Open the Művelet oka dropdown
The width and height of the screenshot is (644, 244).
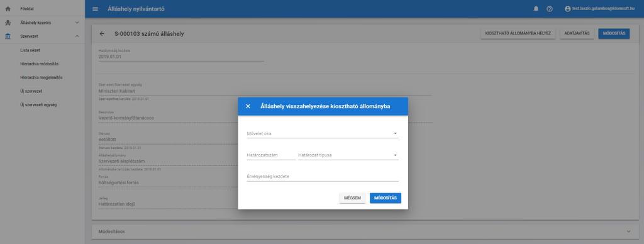[x=323, y=133]
